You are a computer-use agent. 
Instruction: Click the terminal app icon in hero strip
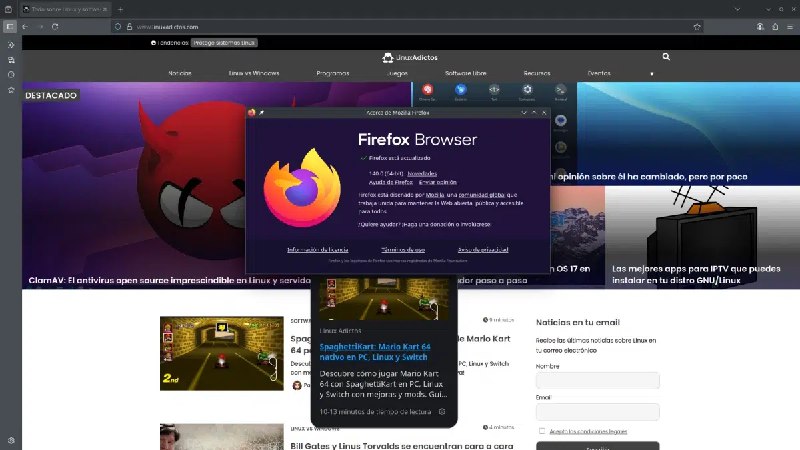pyautogui.click(x=561, y=90)
